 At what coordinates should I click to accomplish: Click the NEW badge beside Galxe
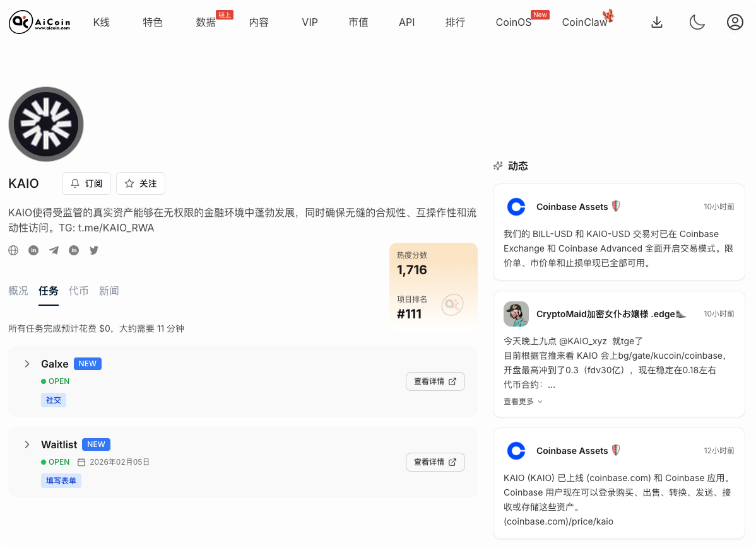pyautogui.click(x=87, y=364)
